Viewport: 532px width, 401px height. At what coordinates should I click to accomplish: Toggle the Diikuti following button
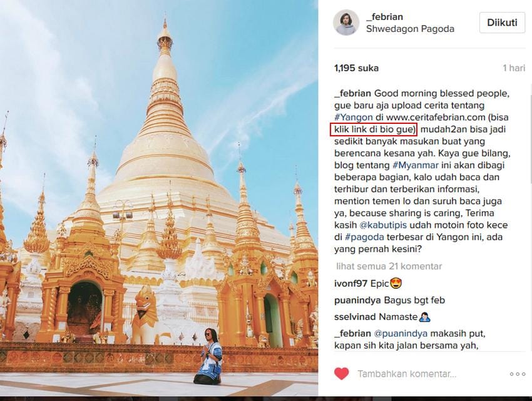(x=502, y=23)
